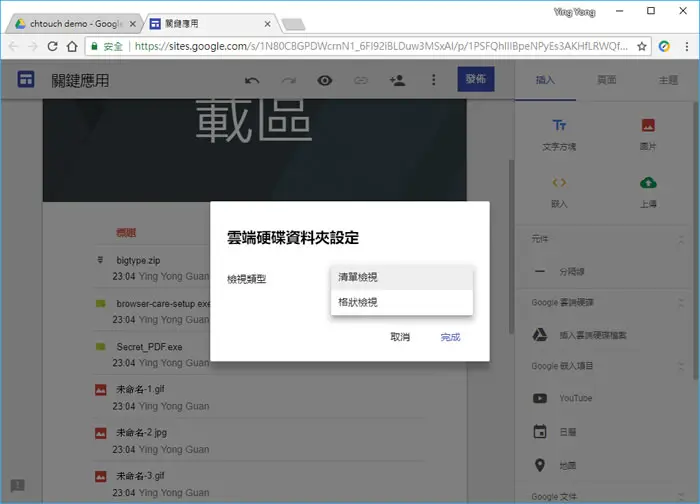The image size is (700, 504).
Task: Click the embed code brackets icon
Action: click(559, 182)
